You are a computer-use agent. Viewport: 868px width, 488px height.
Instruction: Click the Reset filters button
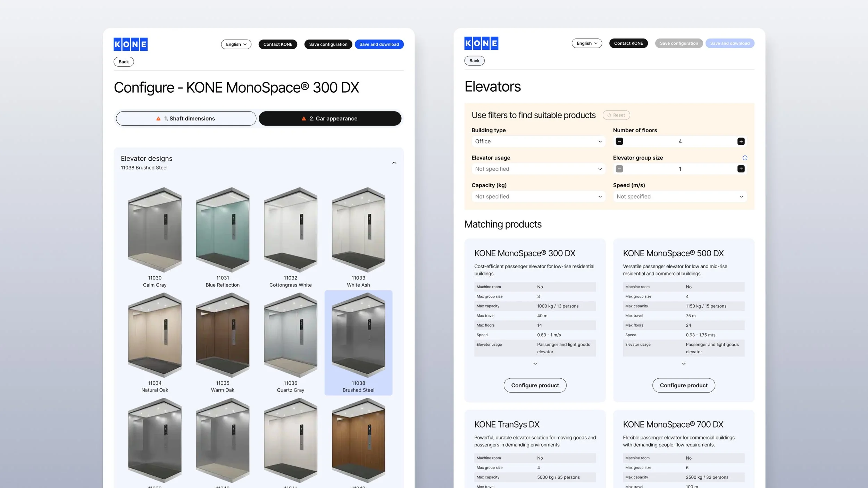(616, 115)
